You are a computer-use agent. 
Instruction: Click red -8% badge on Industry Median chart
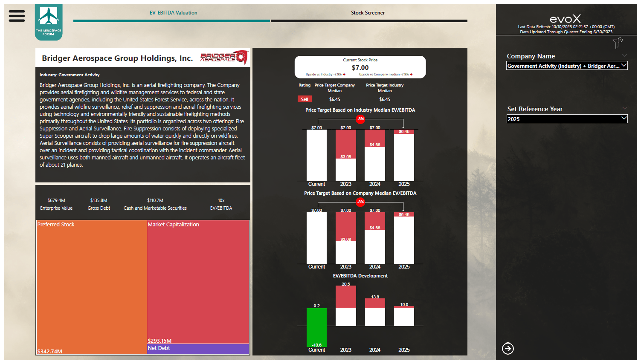click(x=361, y=119)
